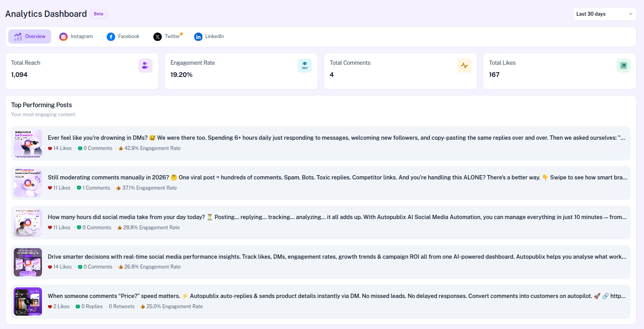Screen dimensions: 644x329
Task: Click the Total Comments pulse icon
Action: tap(464, 66)
